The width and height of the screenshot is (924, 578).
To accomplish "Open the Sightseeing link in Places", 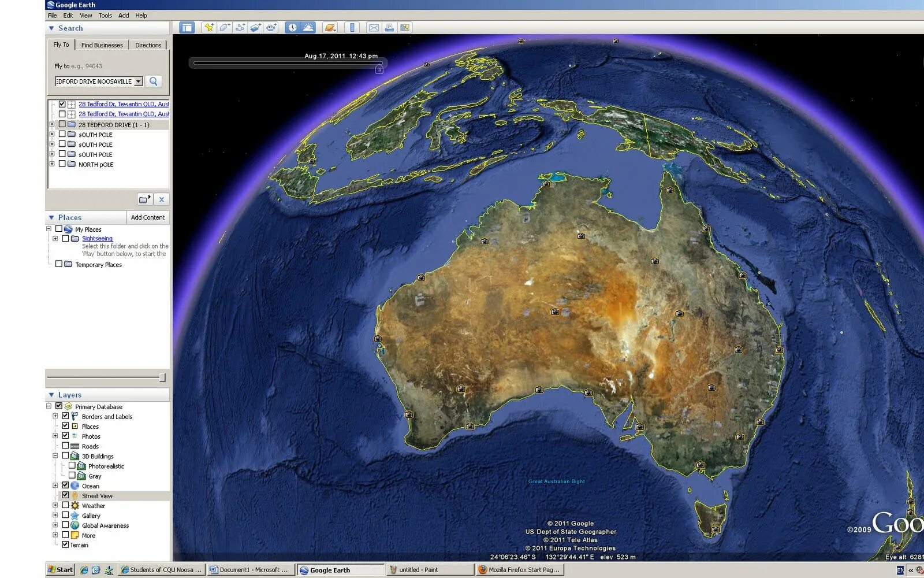I will coord(97,239).
